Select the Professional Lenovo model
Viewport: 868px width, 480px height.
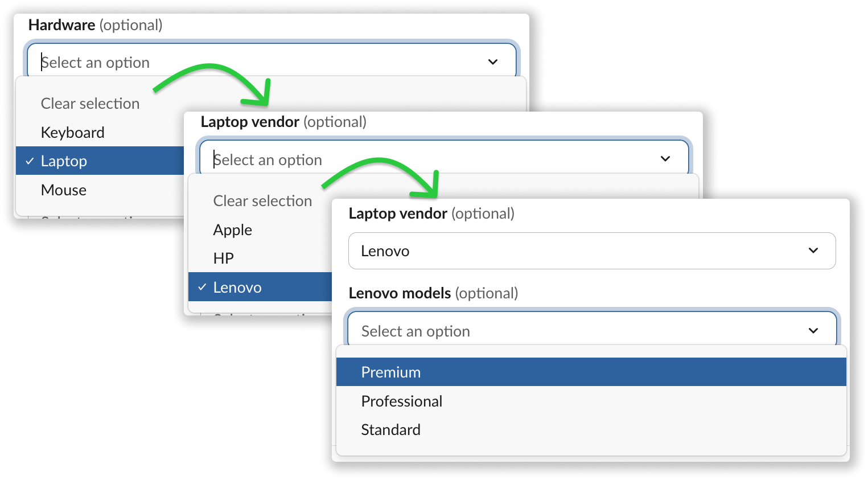[591, 401]
